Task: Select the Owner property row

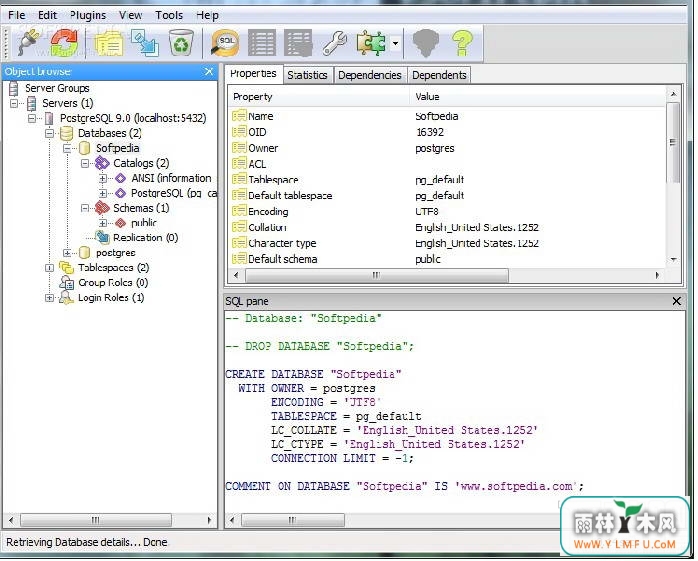Action: point(447,148)
